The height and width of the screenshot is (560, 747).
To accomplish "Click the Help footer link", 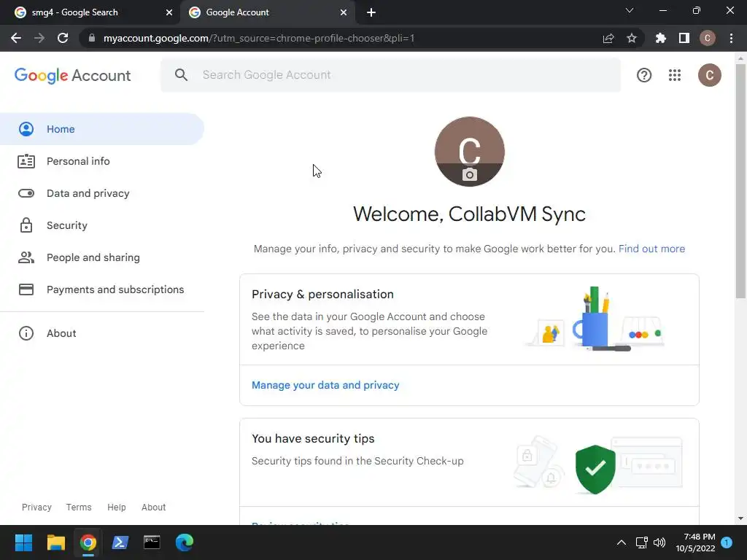I will [116, 507].
